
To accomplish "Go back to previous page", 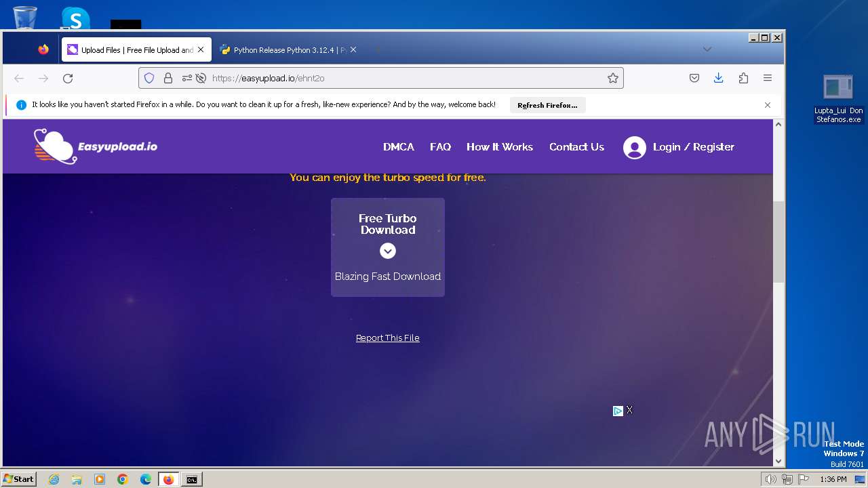I will point(19,79).
